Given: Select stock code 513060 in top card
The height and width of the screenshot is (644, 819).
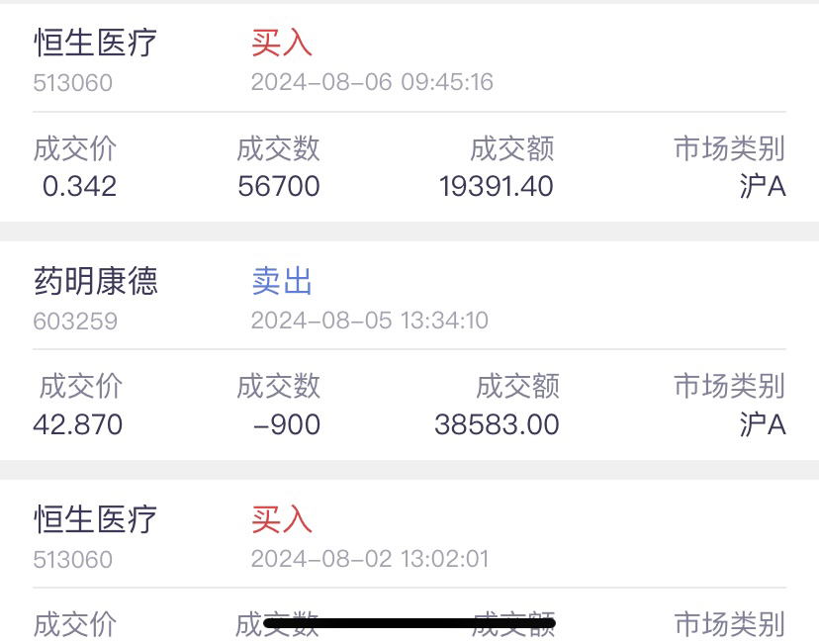Looking at the screenshot, I should [x=72, y=82].
